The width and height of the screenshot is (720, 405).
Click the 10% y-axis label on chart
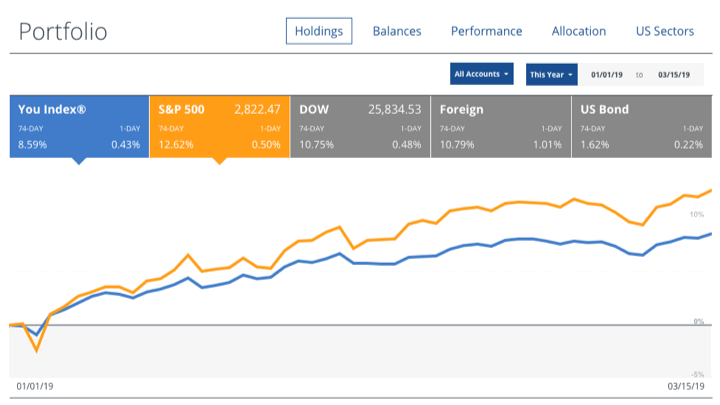tap(697, 215)
